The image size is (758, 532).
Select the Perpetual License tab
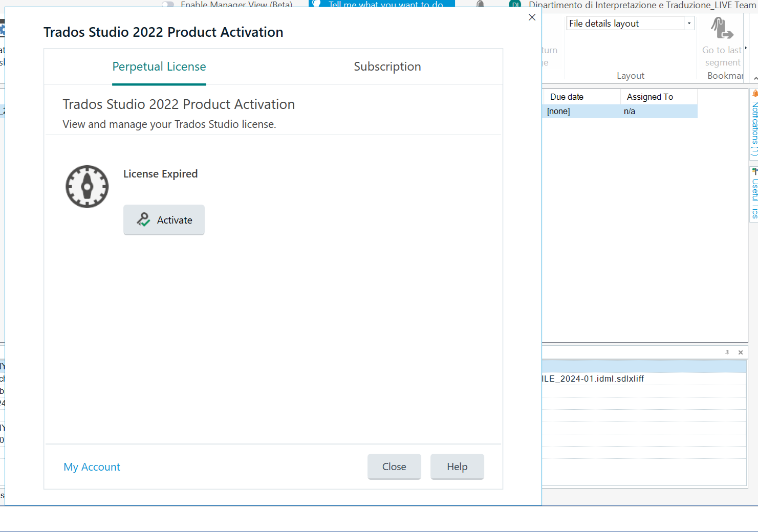[159, 67]
